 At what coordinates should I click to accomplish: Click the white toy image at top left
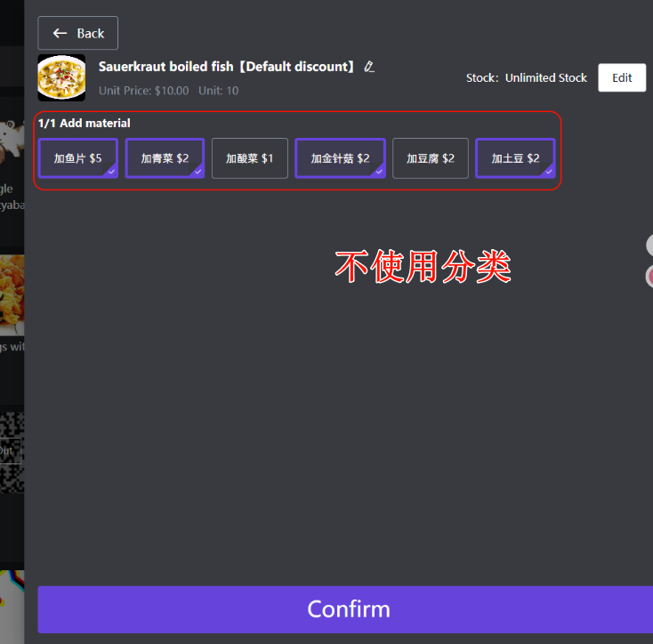tap(11, 139)
